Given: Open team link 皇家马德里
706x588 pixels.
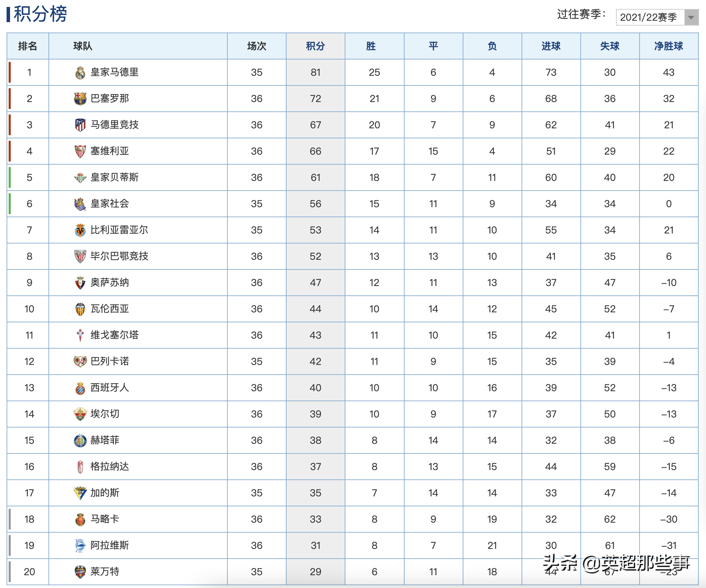Looking at the screenshot, I should tap(115, 72).
